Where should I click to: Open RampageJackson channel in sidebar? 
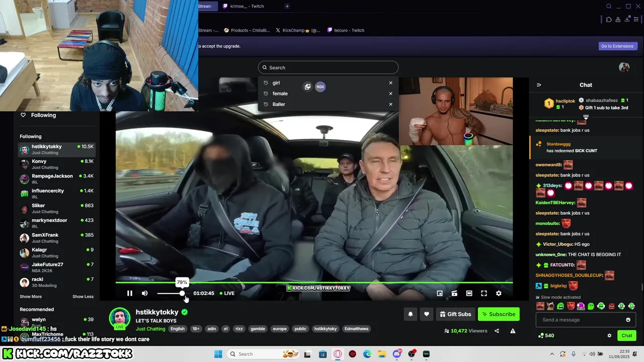tap(57, 179)
